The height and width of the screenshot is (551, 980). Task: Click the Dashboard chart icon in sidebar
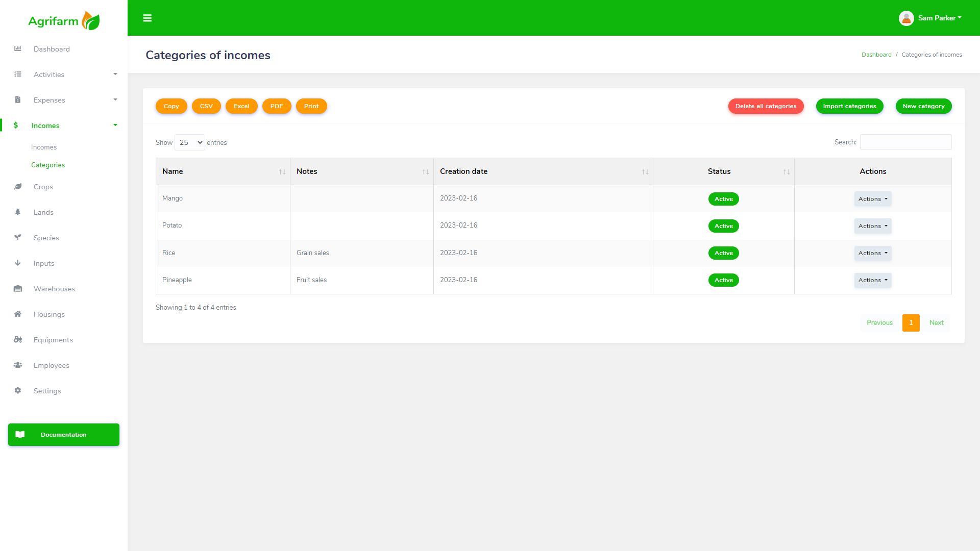pos(18,49)
